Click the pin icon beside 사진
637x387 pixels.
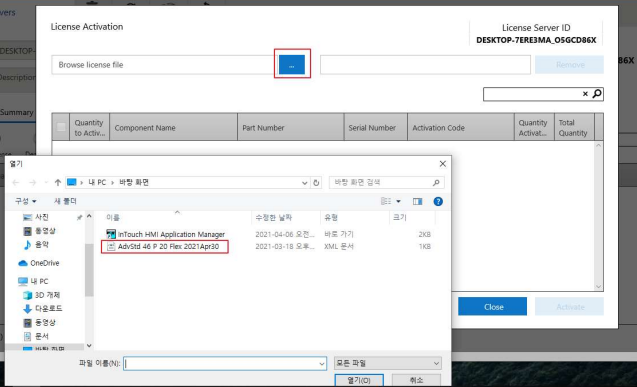(x=79, y=218)
